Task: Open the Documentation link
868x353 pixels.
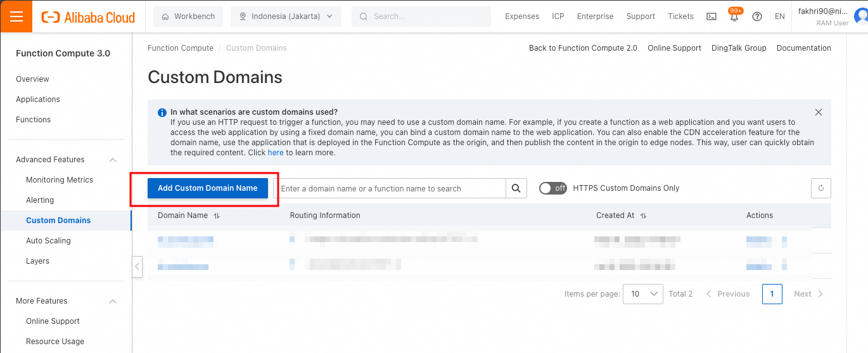Action: coord(804,48)
